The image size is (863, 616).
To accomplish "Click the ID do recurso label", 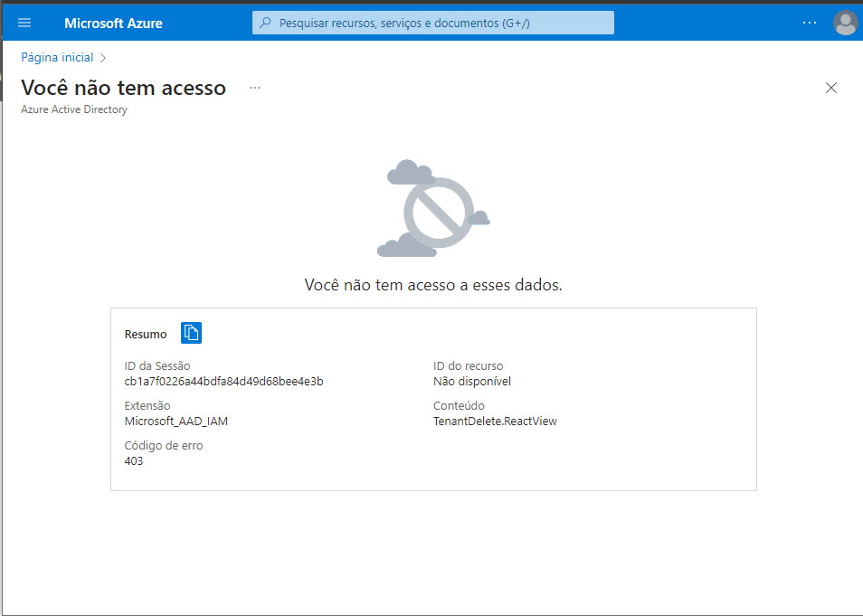I will point(469,366).
